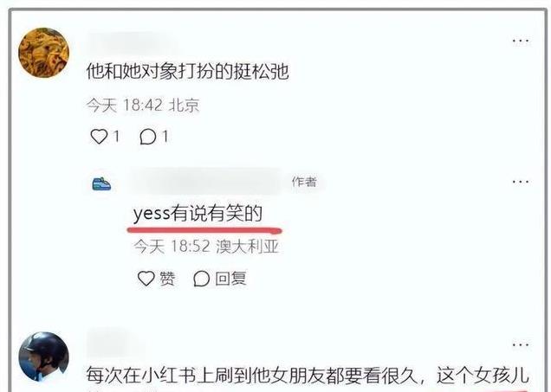Click the timestamp 今天 18:42 北京
Image resolution: width=551 pixels, height=392 pixels.
tap(143, 106)
